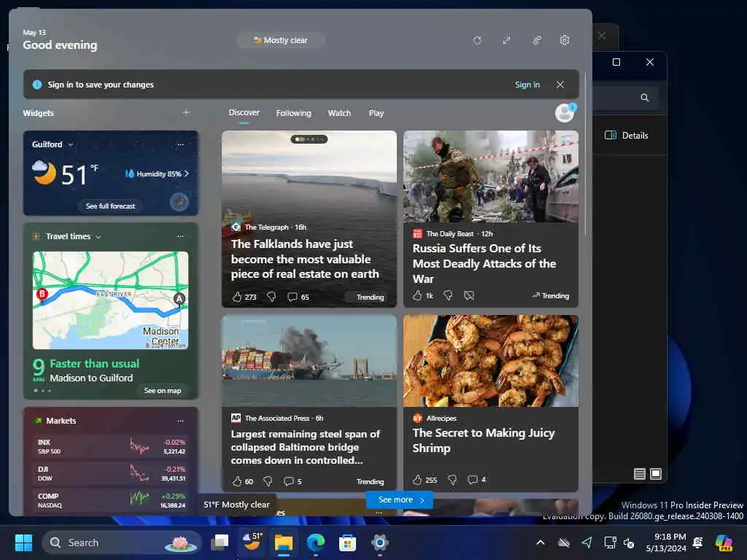
Task: Open widgets settings gear
Action: click(565, 41)
